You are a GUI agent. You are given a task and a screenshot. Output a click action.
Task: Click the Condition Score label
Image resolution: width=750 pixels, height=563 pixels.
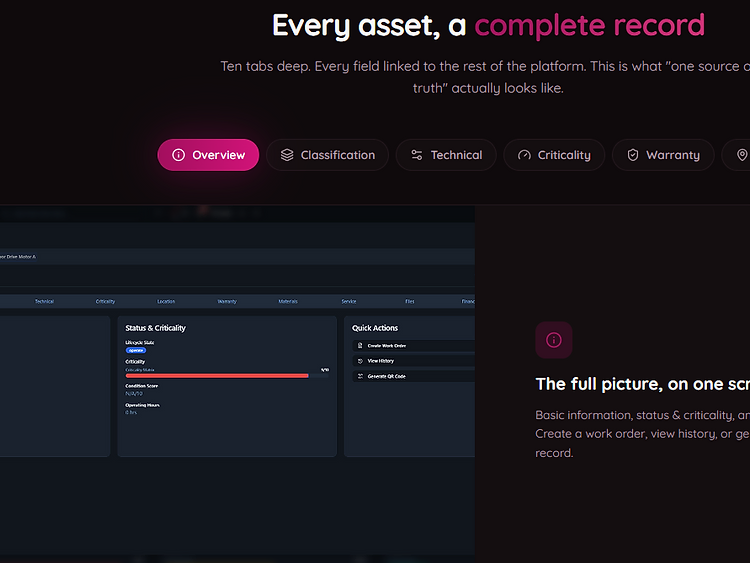coord(142,386)
